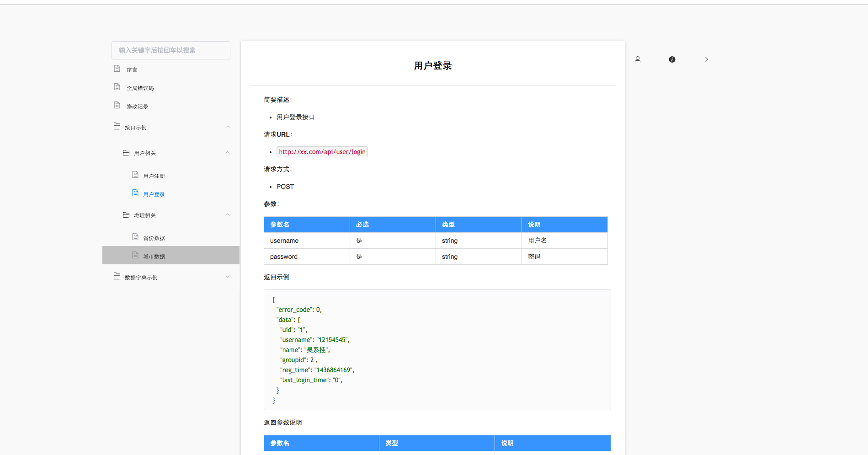Open the http://xx.com/api/user/login link
The image size is (868, 455).
click(x=322, y=152)
